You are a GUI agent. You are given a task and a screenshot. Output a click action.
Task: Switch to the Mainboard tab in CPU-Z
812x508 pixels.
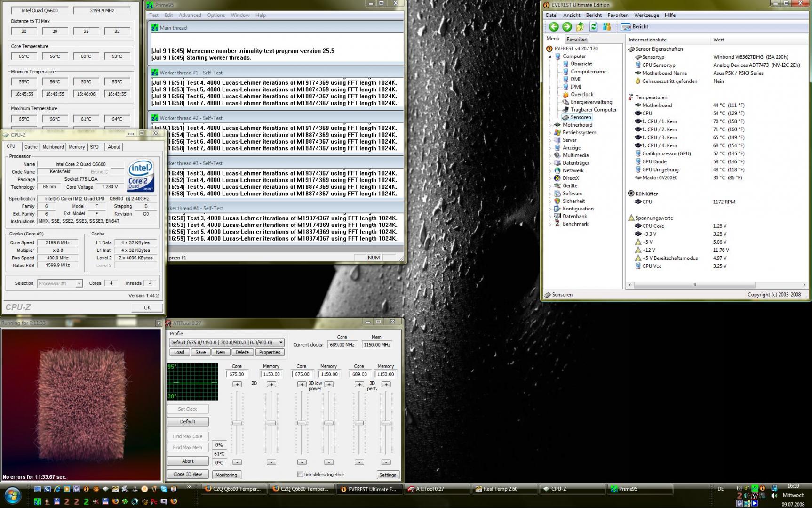pyautogui.click(x=53, y=147)
